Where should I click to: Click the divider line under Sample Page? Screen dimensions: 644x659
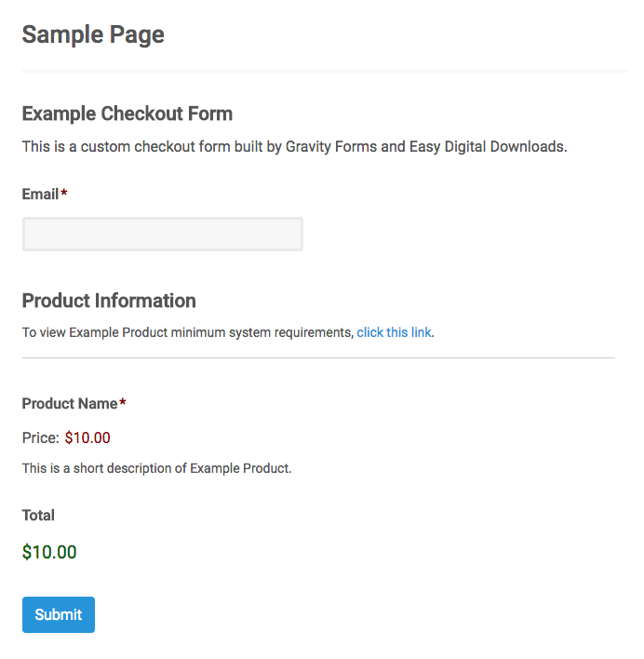pos(324,71)
